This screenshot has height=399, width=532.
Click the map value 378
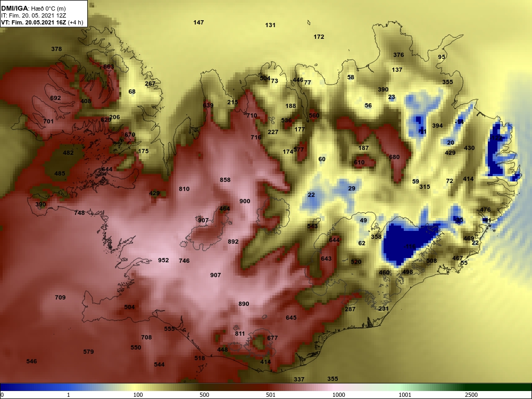(56, 49)
